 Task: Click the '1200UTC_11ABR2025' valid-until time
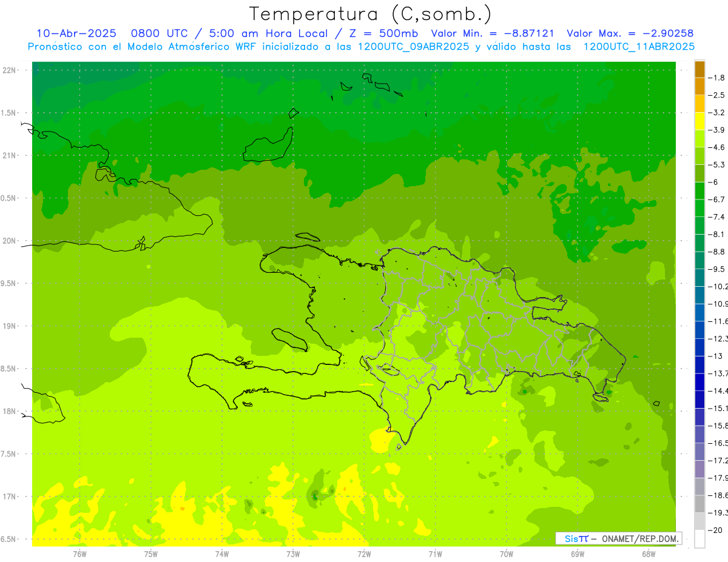coord(638,47)
